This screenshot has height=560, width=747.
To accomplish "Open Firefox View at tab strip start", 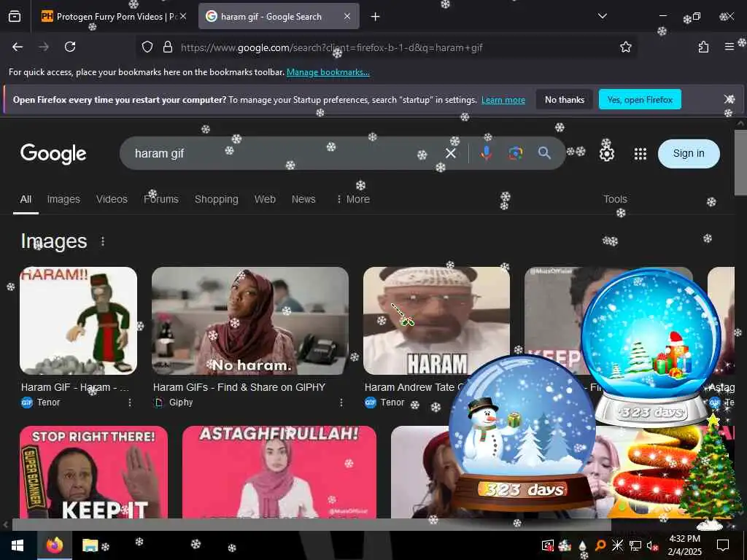I will click(x=15, y=16).
